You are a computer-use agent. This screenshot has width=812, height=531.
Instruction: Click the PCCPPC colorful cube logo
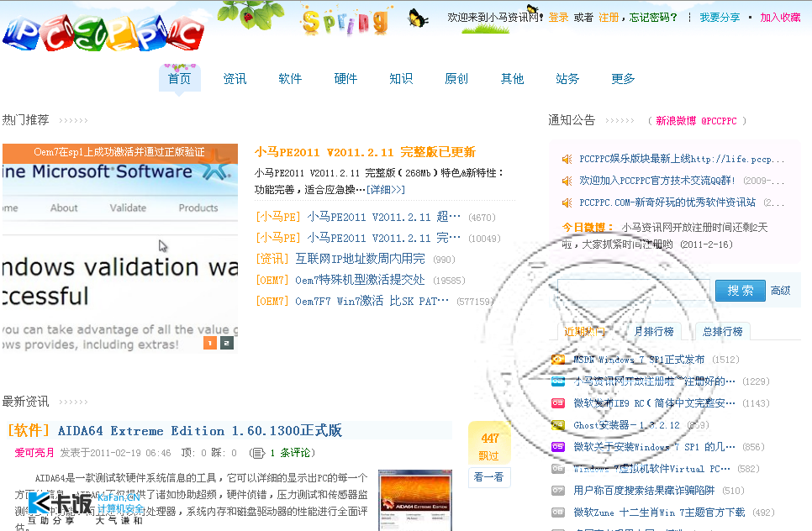(x=103, y=33)
